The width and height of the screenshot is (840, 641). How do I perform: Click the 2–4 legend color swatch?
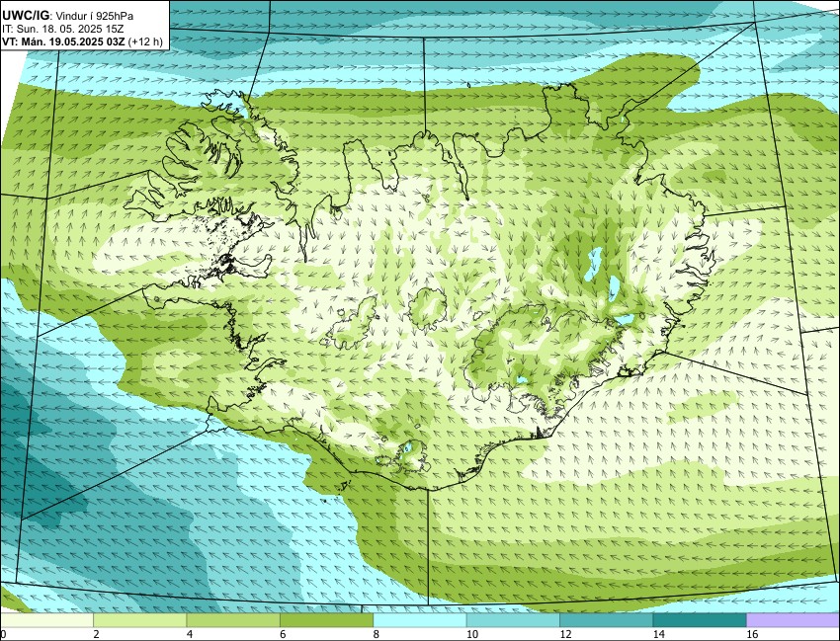(139, 620)
